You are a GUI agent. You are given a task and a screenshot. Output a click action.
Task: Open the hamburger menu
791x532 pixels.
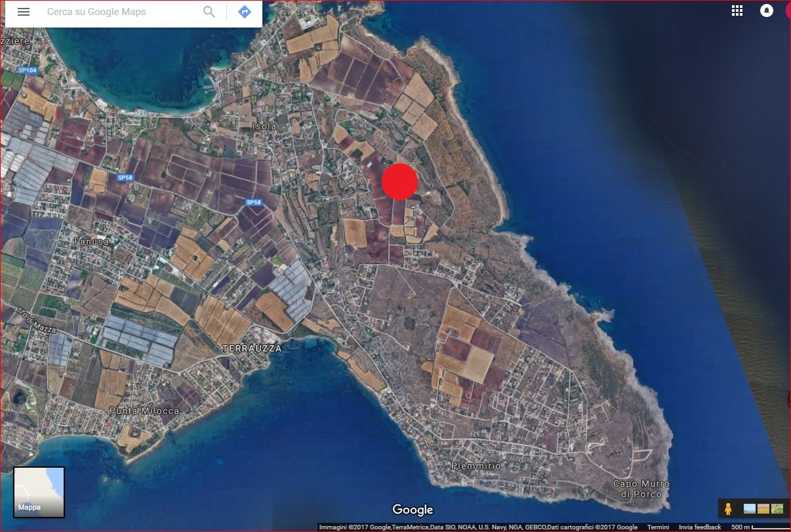pos(24,11)
